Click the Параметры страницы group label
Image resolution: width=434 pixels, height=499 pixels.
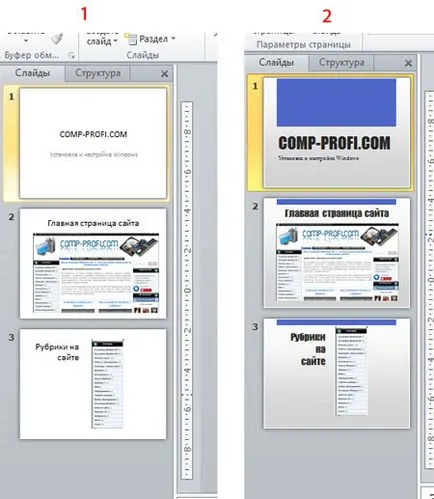(x=303, y=44)
